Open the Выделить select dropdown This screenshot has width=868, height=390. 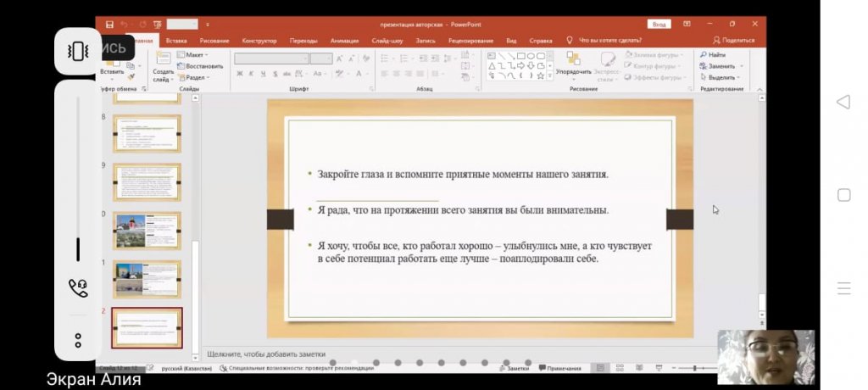click(x=721, y=77)
